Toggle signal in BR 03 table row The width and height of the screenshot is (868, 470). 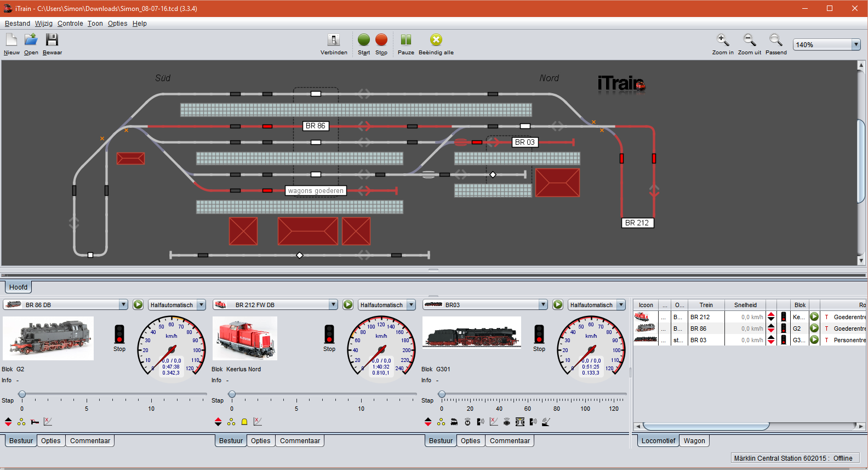[x=784, y=340]
